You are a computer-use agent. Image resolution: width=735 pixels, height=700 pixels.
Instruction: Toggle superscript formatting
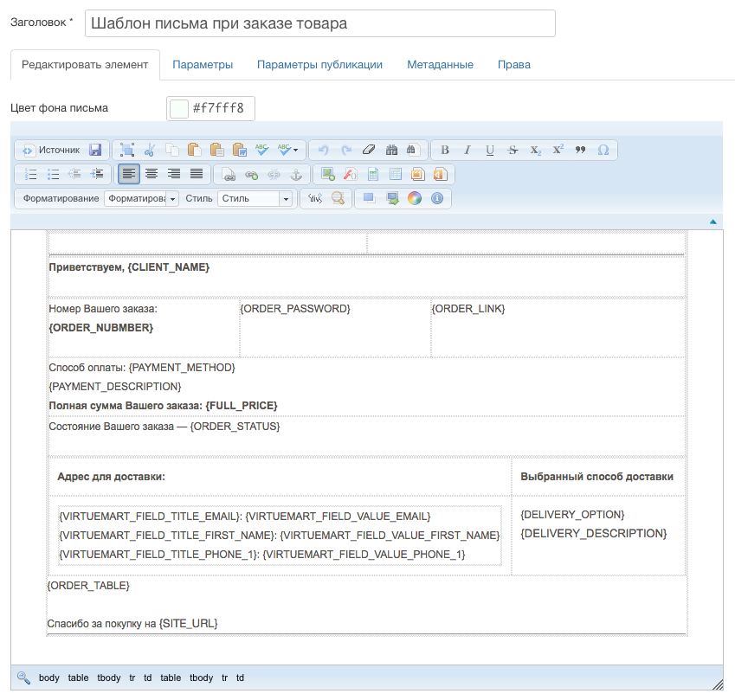click(x=558, y=150)
